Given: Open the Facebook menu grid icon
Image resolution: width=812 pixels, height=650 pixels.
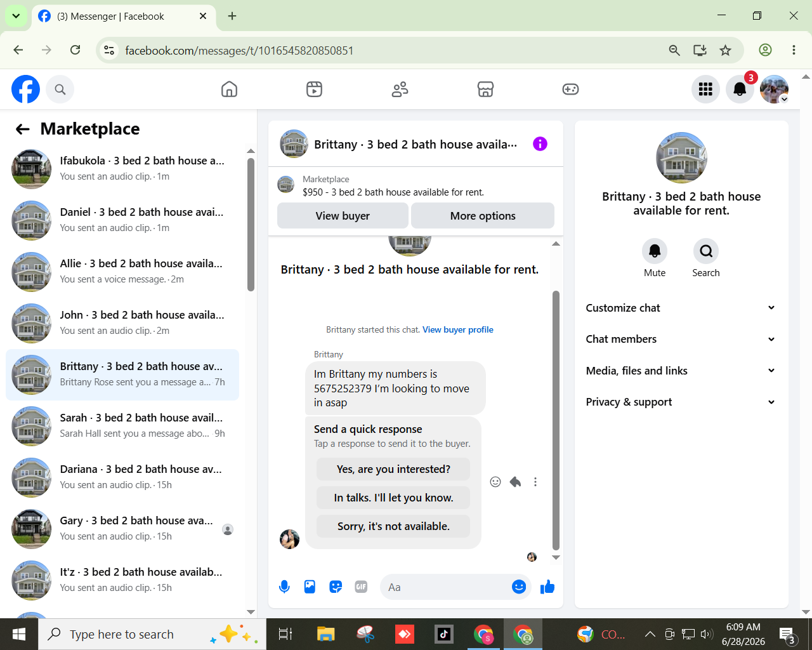Looking at the screenshot, I should [705, 90].
